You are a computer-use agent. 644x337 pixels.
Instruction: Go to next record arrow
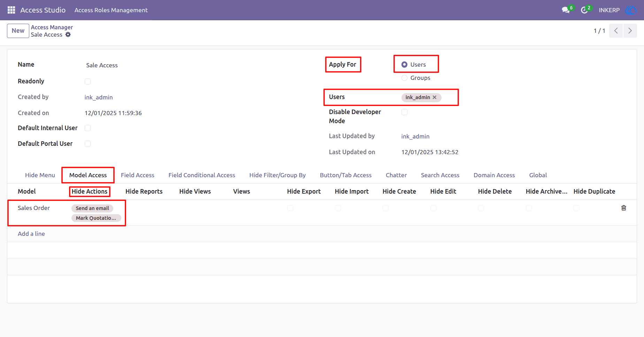click(630, 31)
